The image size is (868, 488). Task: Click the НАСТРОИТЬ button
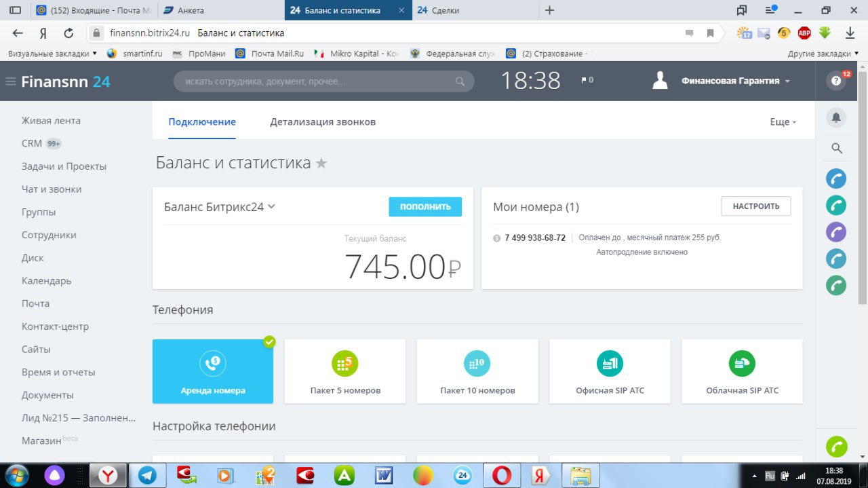coord(756,206)
